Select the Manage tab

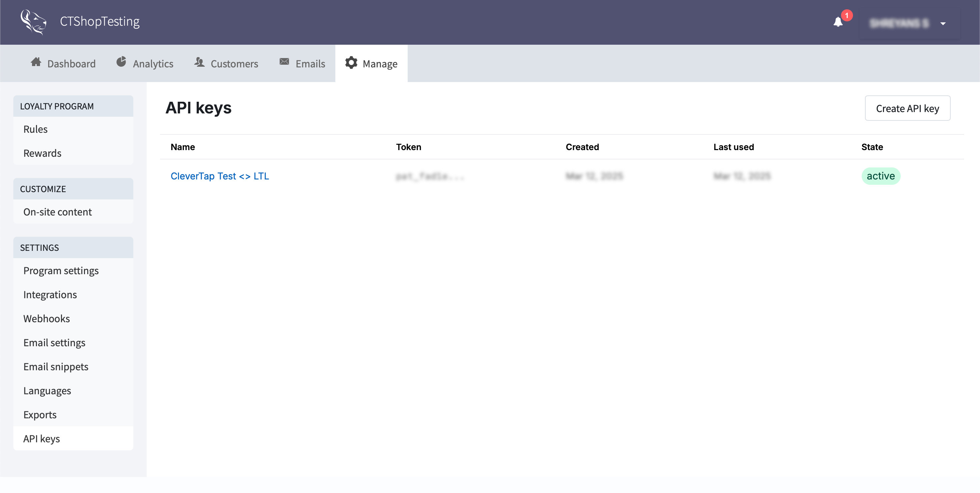371,64
